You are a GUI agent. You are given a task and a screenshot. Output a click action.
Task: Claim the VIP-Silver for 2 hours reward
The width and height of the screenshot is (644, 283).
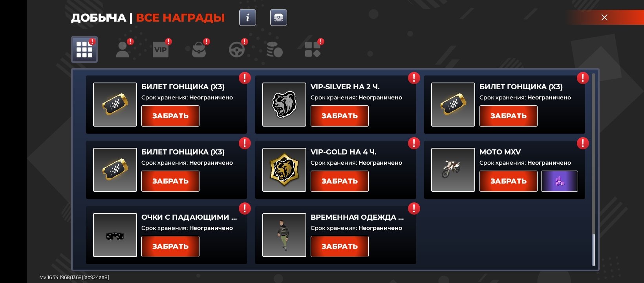340,116
